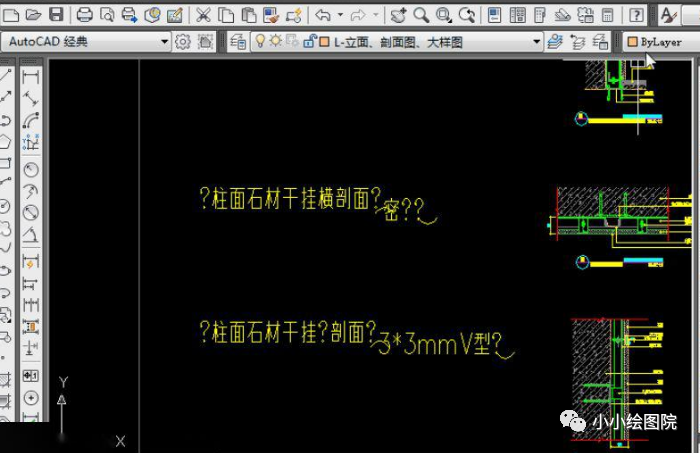Screen dimensions: 700x453
Task: Click the Plot printer icon
Action: pyautogui.click(x=84, y=16)
